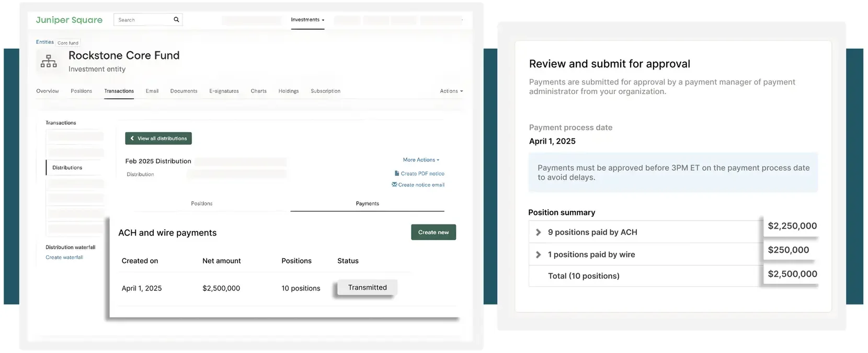Open the Email tab

click(x=152, y=91)
